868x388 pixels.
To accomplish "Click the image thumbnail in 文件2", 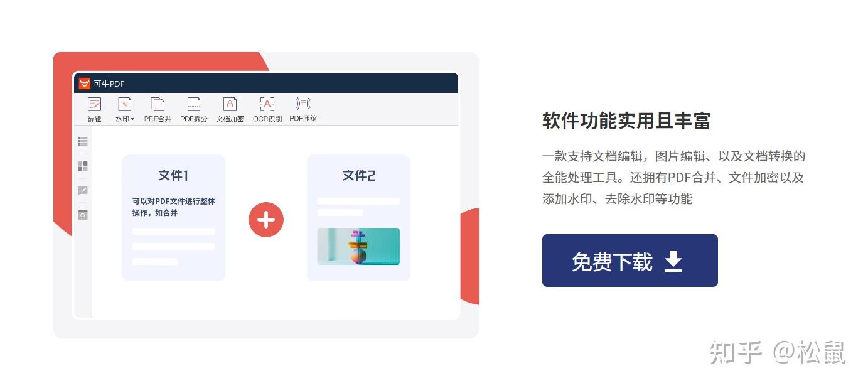I will click(358, 246).
